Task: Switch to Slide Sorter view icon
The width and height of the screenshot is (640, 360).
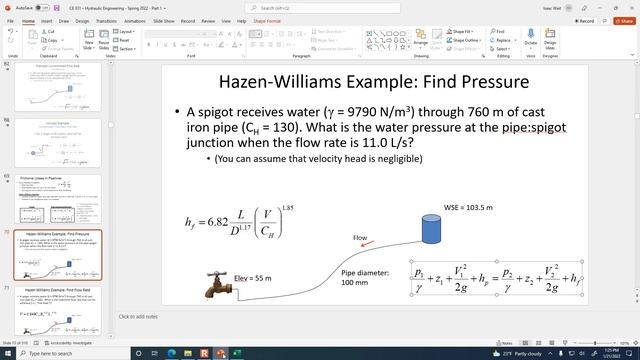Action: [538, 343]
